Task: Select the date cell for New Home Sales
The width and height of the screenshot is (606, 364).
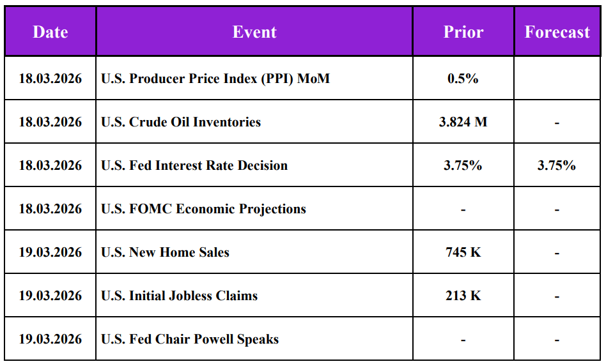Action: pyautogui.click(x=50, y=252)
